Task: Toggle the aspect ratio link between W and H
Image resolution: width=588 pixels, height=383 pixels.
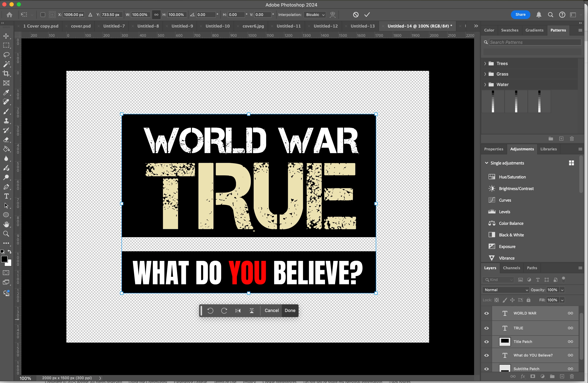Action: tap(156, 15)
